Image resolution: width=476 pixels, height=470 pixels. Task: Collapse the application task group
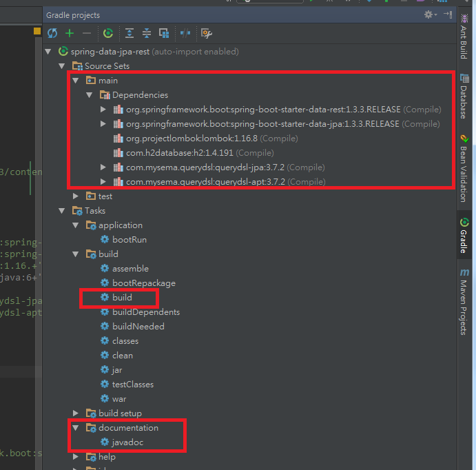[x=76, y=225]
